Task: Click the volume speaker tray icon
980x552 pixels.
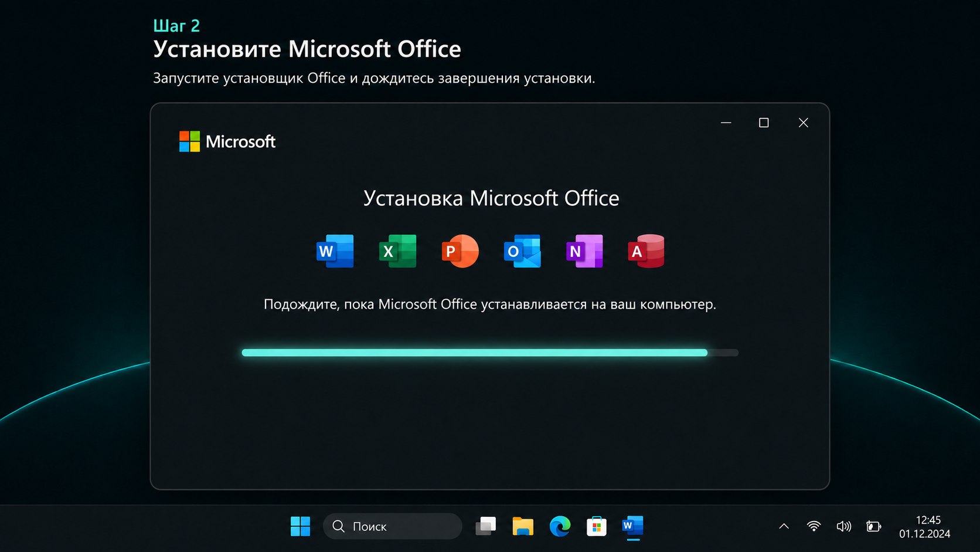Action: click(x=843, y=526)
